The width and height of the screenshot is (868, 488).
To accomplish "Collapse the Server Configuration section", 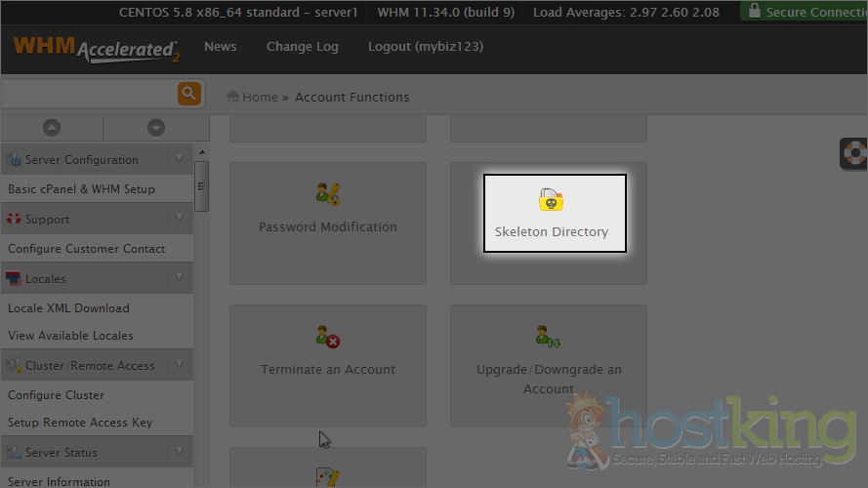I will tap(179, 159).
